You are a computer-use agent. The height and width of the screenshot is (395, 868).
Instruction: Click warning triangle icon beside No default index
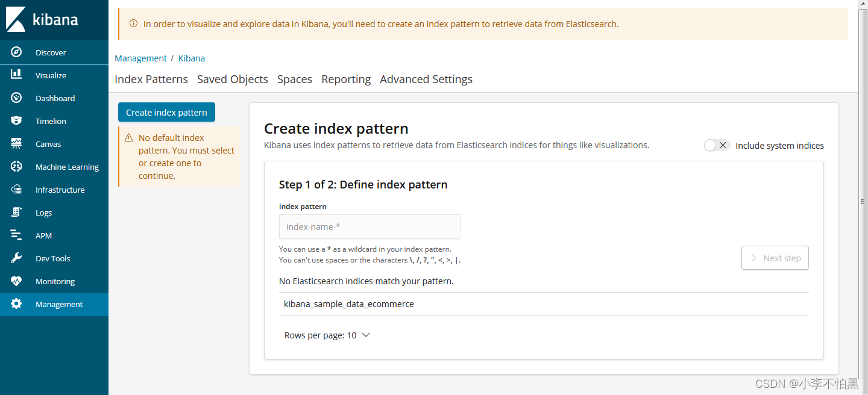coord(128,138)
